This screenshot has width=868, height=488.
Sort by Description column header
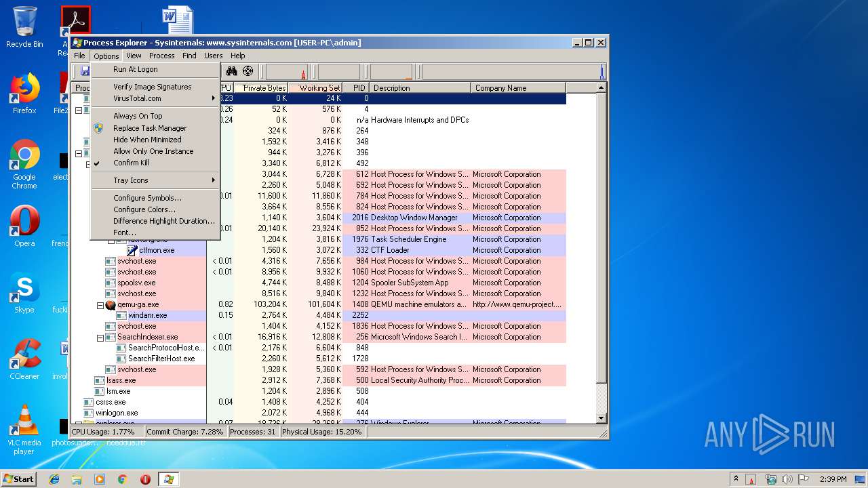tap(420, 88)
